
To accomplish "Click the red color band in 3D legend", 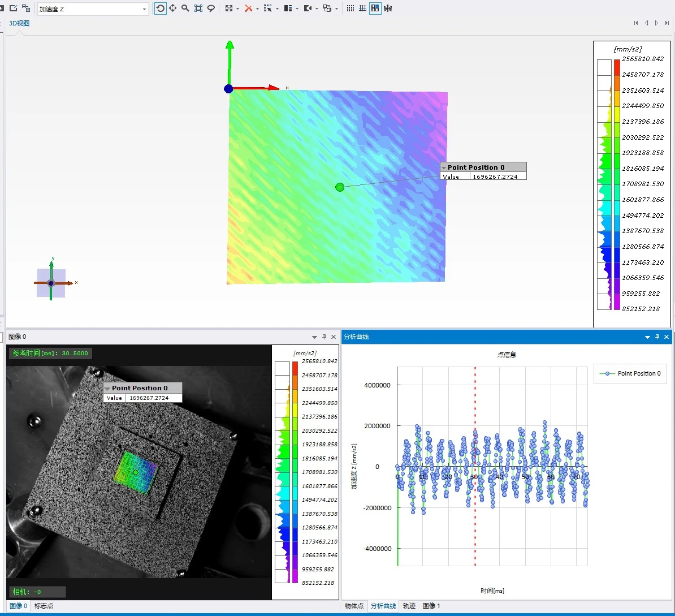I will tap(617, 68).
